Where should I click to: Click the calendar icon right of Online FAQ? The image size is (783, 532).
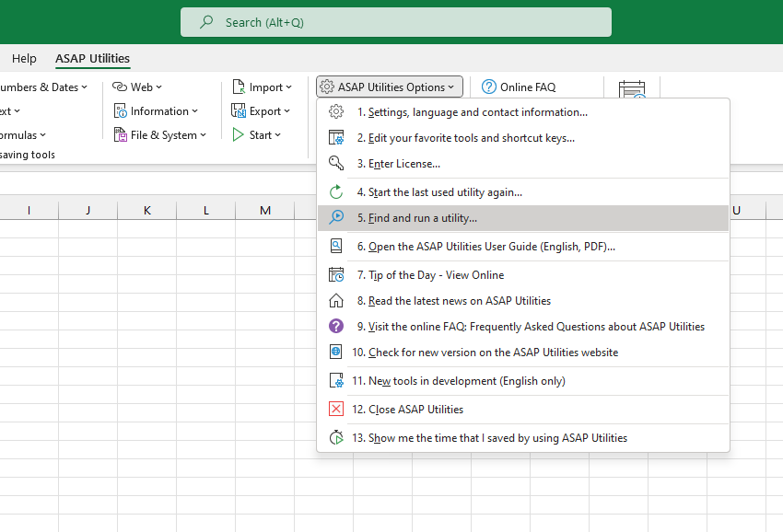(632, 89)
